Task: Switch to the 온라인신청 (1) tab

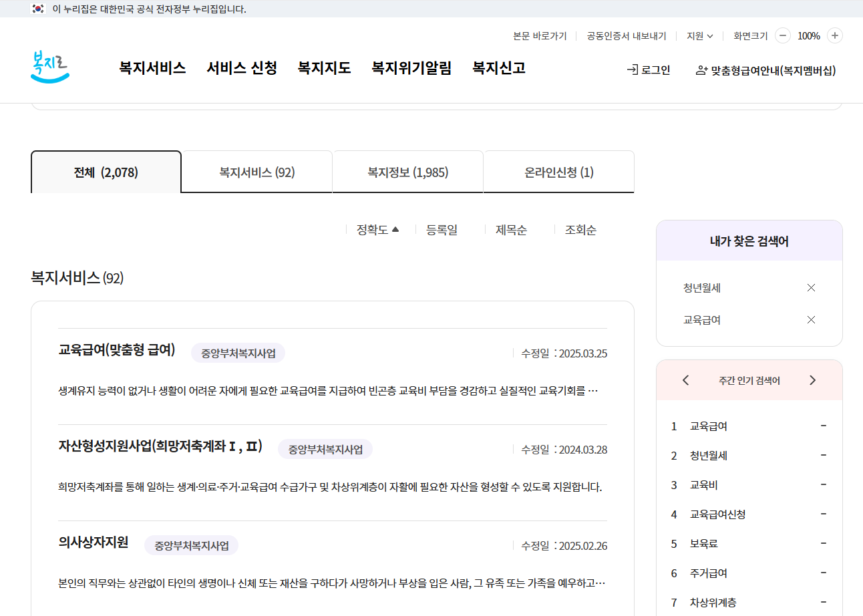Action: click(558, 171)
